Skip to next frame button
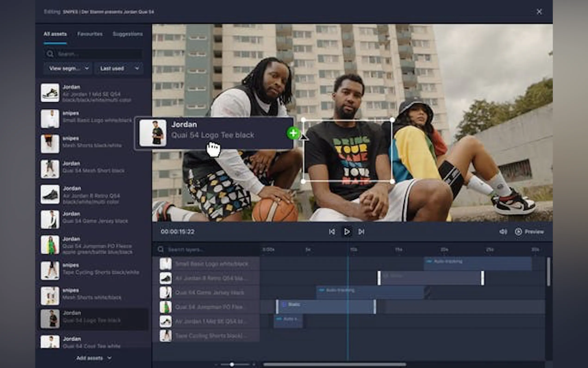The height and width of the screenshot is (368, 588). click(x=361, y=232)
